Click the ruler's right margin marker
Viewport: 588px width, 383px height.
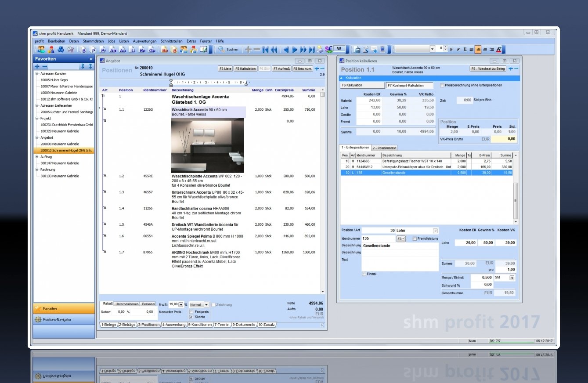click(246, 83)
